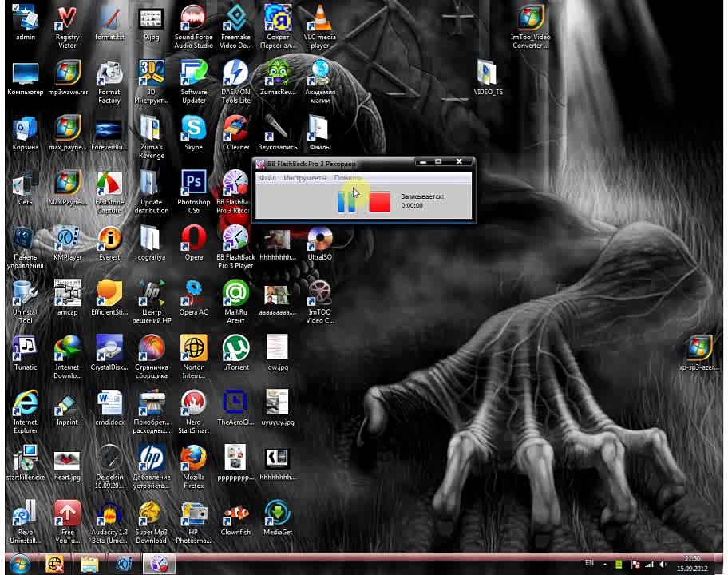
Task: Open MediaGet desktop shortcut
Action: click(278, 517)
